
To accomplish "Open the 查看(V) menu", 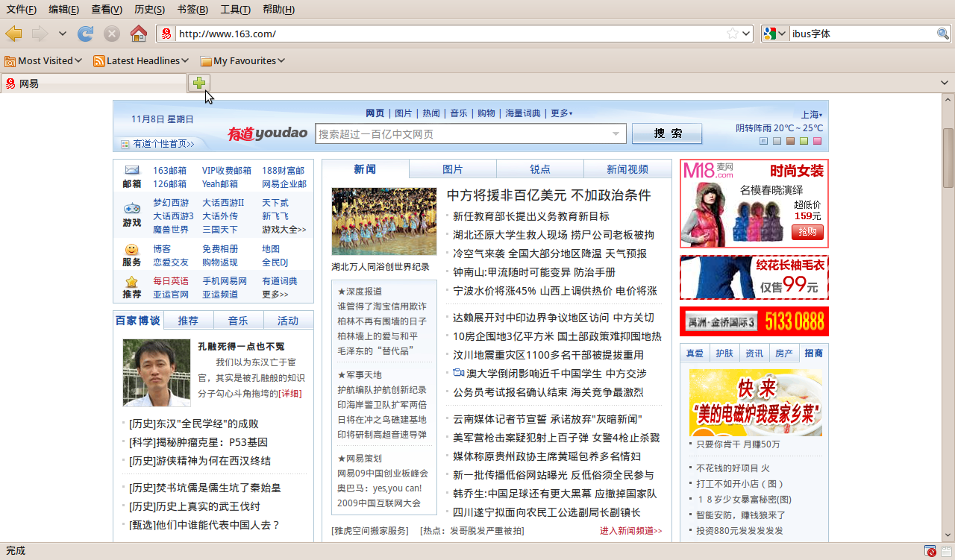I will point(107,9).
